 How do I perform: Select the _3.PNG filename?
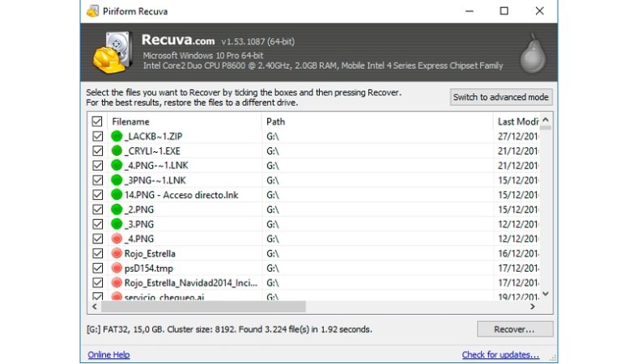click(139, 224)
